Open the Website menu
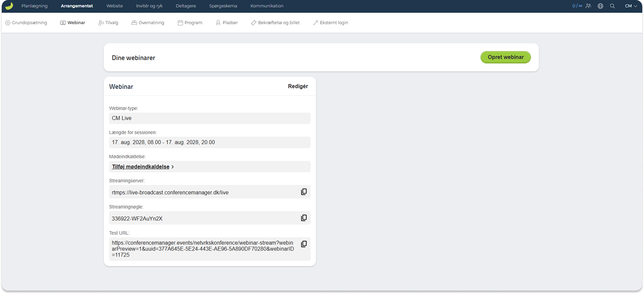This screenshot has height=294, width=644. [x=115, y=6]
